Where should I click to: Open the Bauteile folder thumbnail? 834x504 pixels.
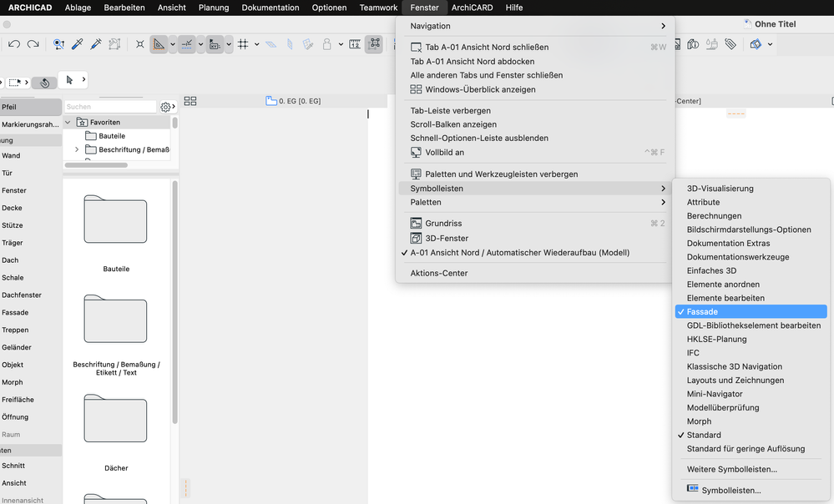[x=115, y=219]
